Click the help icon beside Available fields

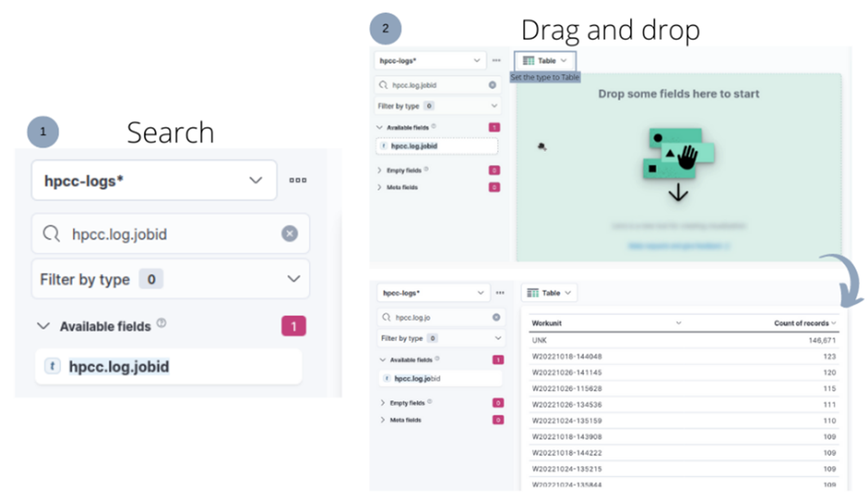pos(162,323)
